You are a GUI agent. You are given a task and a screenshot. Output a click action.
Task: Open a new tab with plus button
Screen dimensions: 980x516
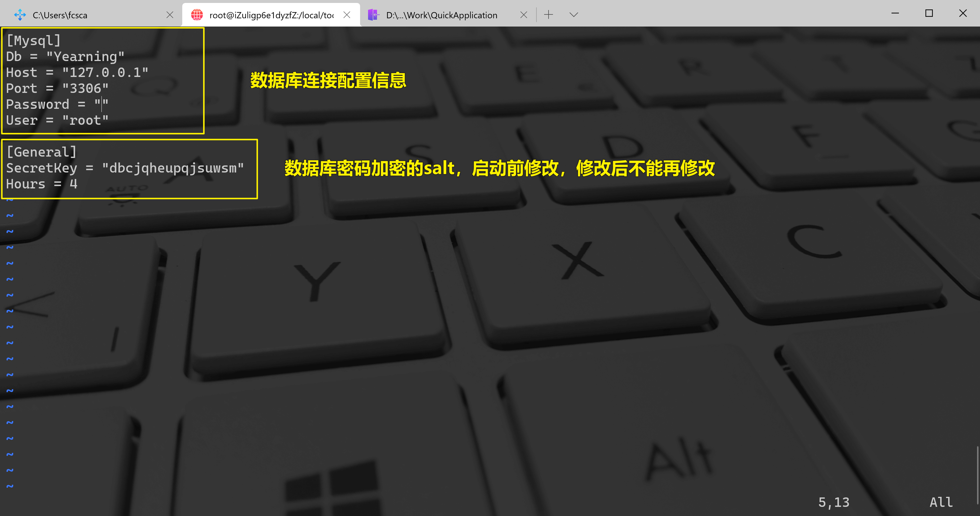pyautogui.click(x=548, y=15)
